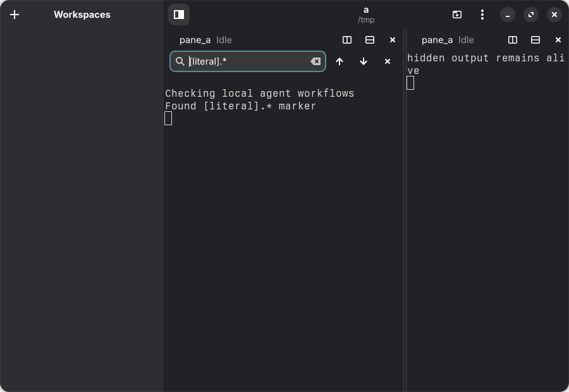Click 'Checking local agent workflows' line

259,94
